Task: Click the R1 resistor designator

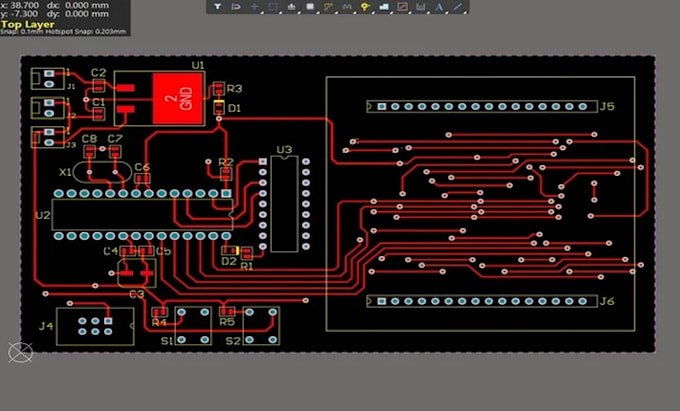Action: point(246,266)
